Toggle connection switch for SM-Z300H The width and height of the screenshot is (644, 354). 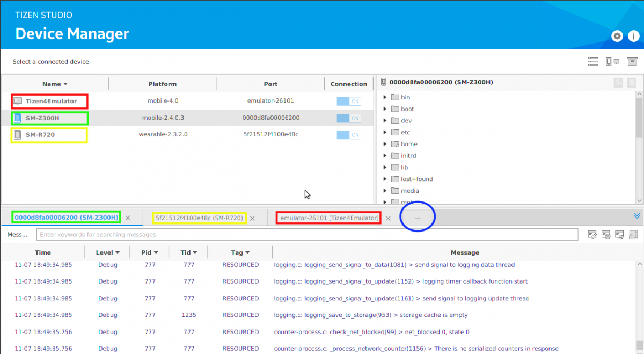point(348,118)
